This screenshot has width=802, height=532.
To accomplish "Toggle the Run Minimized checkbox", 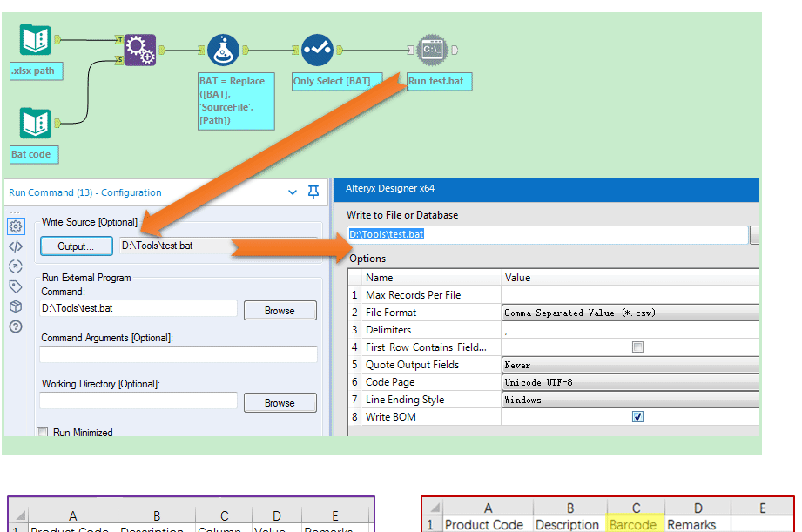I will (x=43, y=432).
